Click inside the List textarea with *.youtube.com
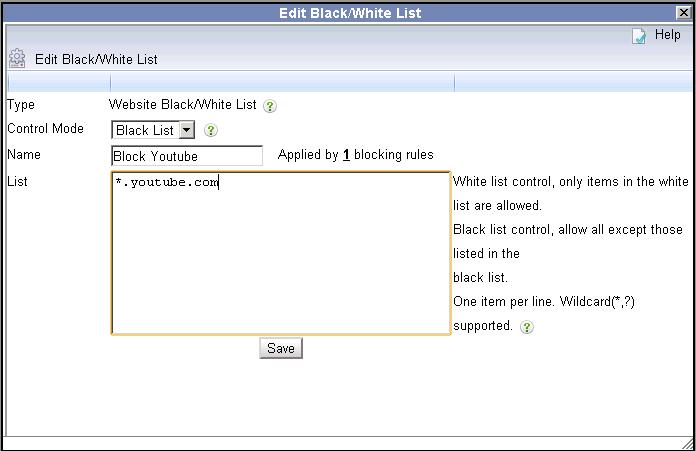The height and width of the screenshot is (451, 696). 281,253
